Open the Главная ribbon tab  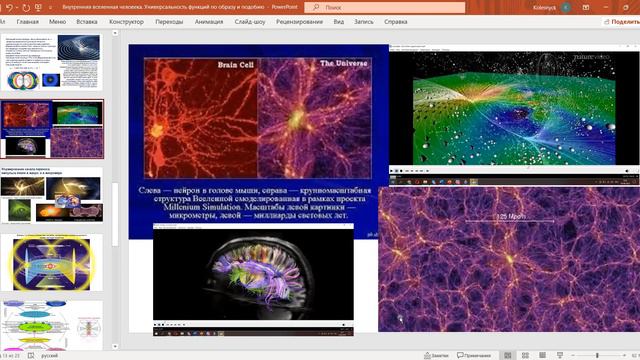tap(28, 22)
